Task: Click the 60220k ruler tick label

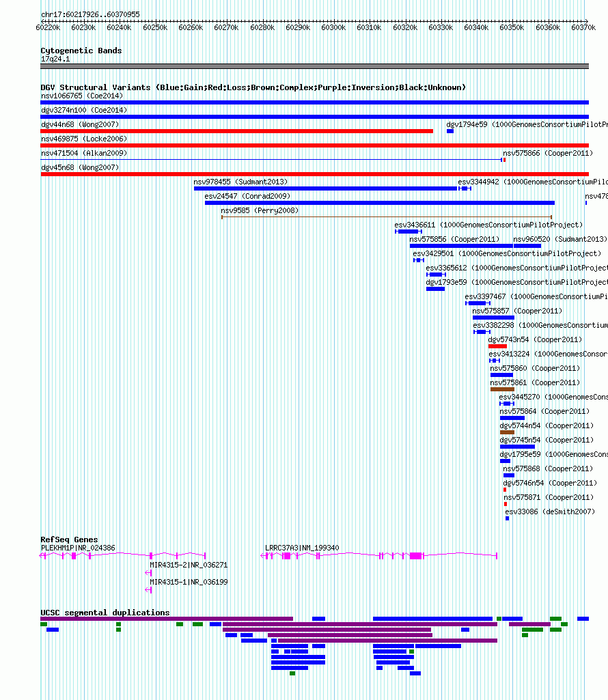Action: 48,28
